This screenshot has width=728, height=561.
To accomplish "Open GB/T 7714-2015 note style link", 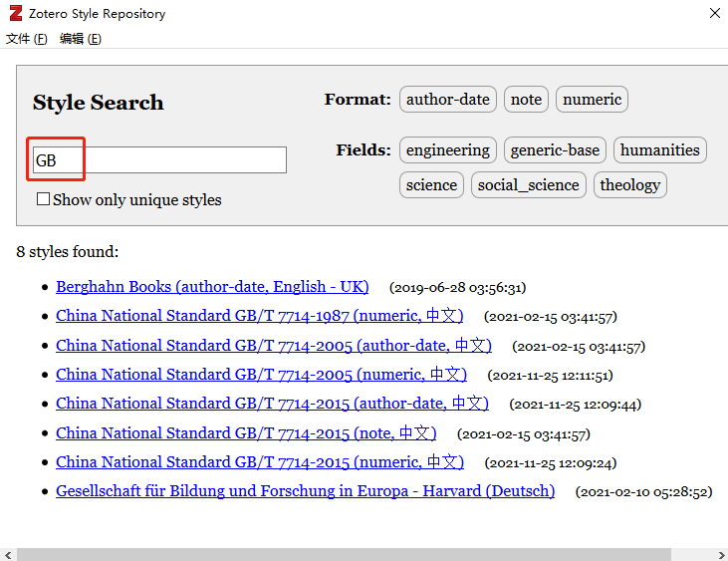I will 246,433.
